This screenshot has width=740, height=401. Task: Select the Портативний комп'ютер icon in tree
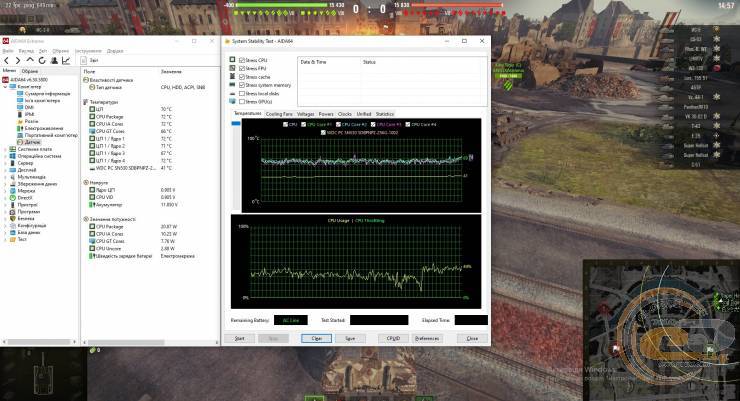(x=20, y=135)
